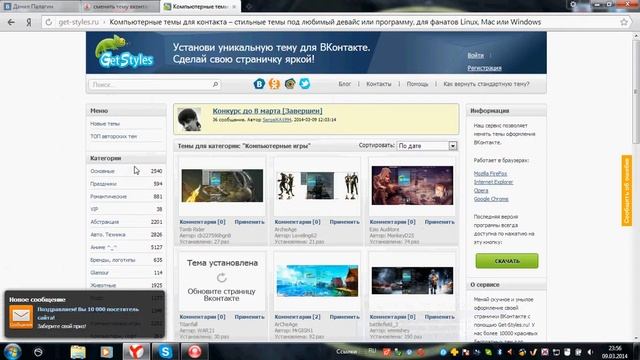This screenshot has height=360, width=640.
Task: Click the Opera browser link
Action: tap(481, 191)
